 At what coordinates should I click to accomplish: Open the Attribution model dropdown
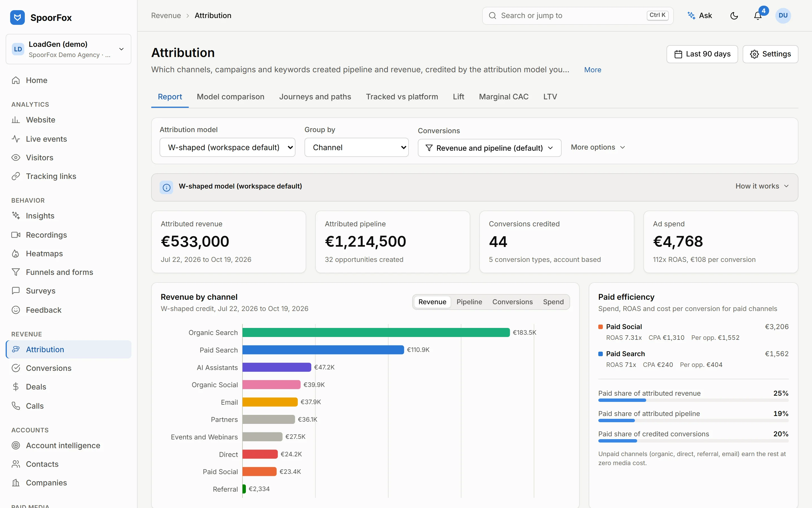(x=228, y=148)
